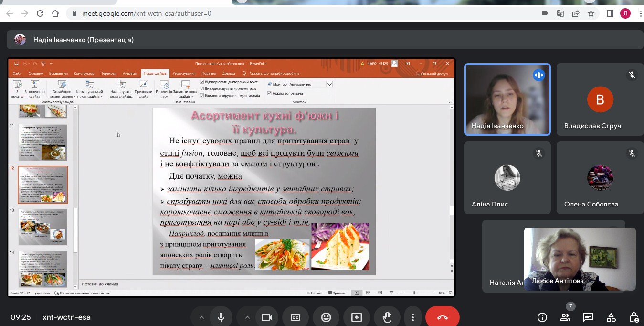Open the Chrome profile avatar Л

tap(625, 13)
